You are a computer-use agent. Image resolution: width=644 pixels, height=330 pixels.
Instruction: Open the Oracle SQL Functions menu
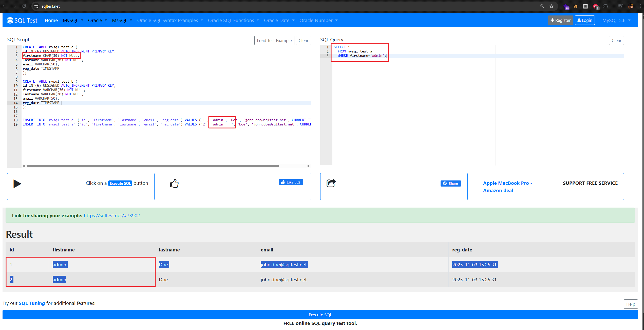coord(233,20)
